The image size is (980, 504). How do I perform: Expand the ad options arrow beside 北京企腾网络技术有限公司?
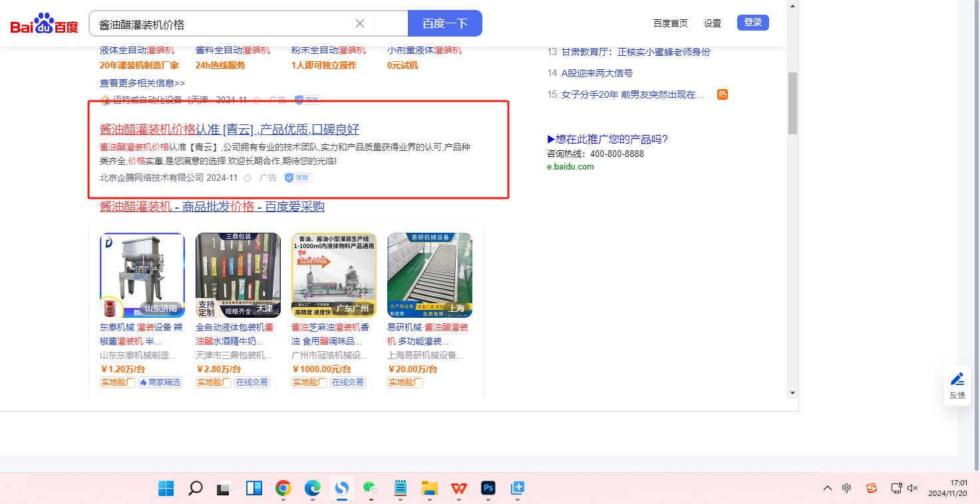(x=247, y=178)
